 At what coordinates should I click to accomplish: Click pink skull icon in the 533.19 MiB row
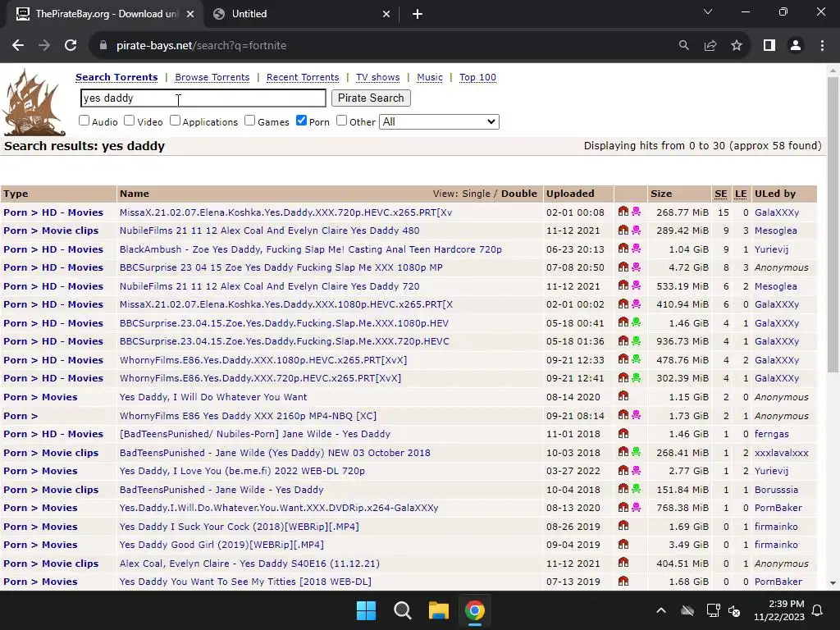[x=636, y=285]
